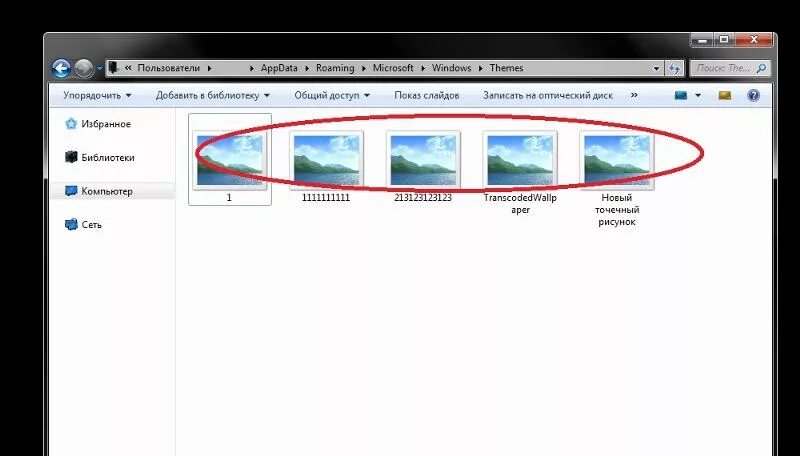800x456 pixels.
Task: Minimize the Explorer window
Action: coord(703,40)
